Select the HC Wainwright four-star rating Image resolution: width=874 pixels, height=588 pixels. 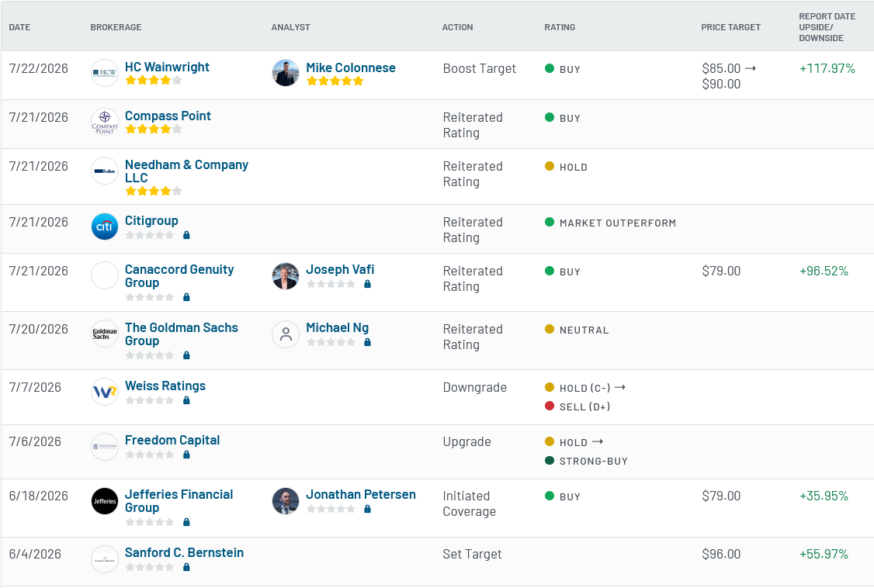pyautogui.click(x=154, y=80)
